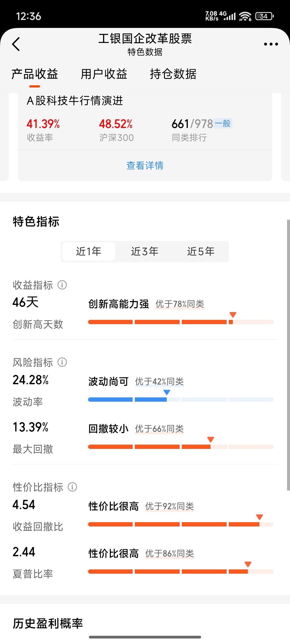Open the 持仓数据 tab
This screenshot has width=290, height=644.
click(173, 74)
